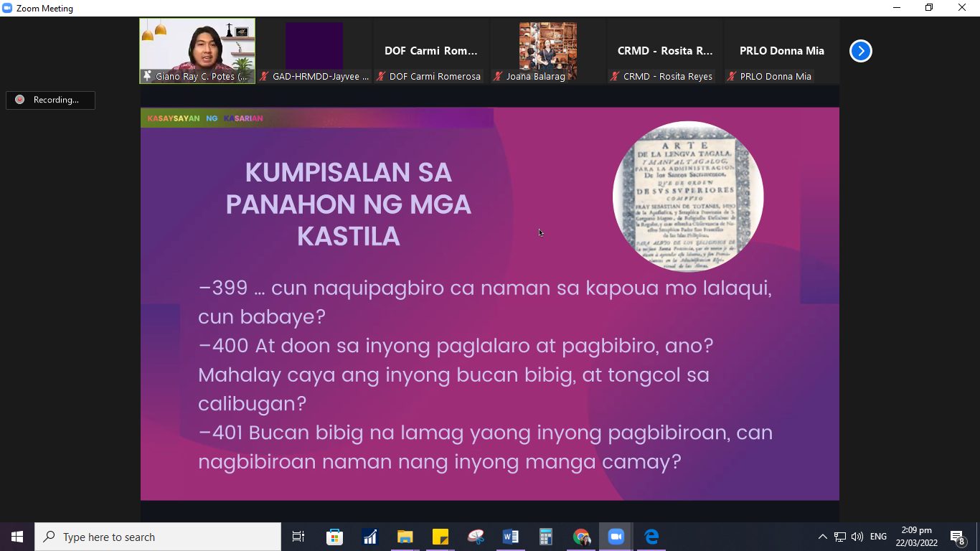Open network status tray icon
This screenshot has width=980, height=551.
[x=839, y=537]
